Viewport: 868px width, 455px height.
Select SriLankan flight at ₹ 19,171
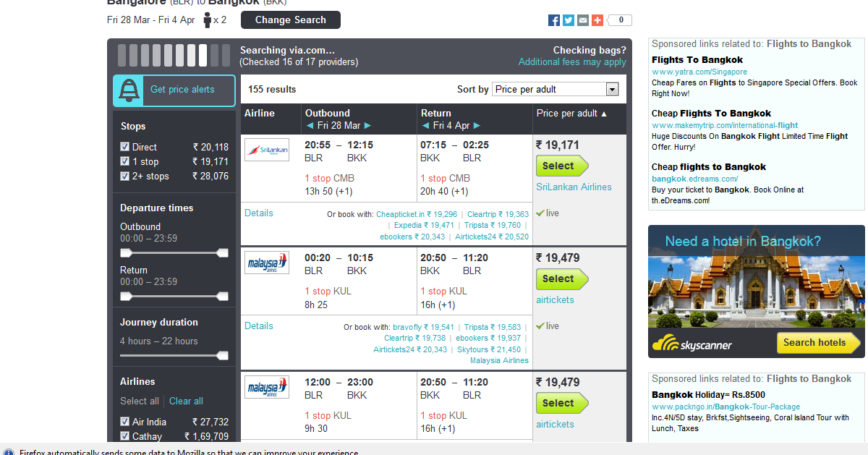[x=562, y=166]
